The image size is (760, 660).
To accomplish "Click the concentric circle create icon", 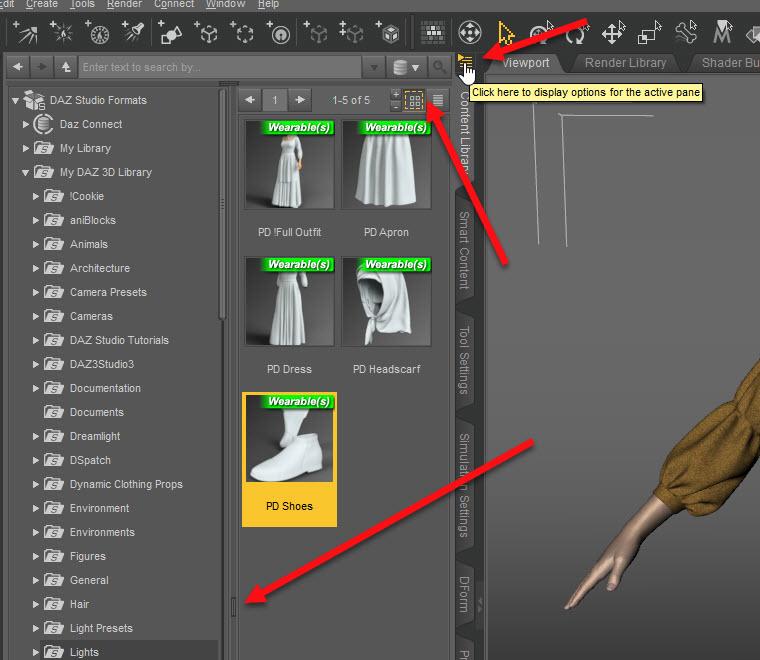I will pos(279,33).
